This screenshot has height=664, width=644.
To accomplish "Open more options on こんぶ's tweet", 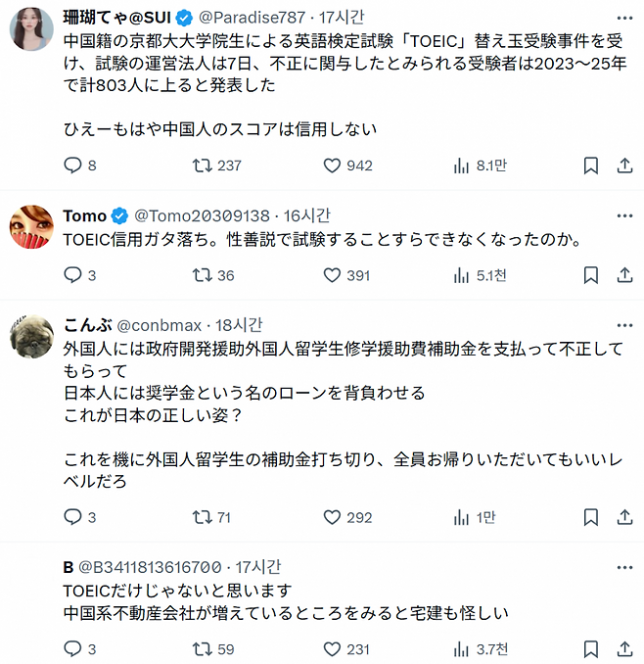I will pos(622,325).
